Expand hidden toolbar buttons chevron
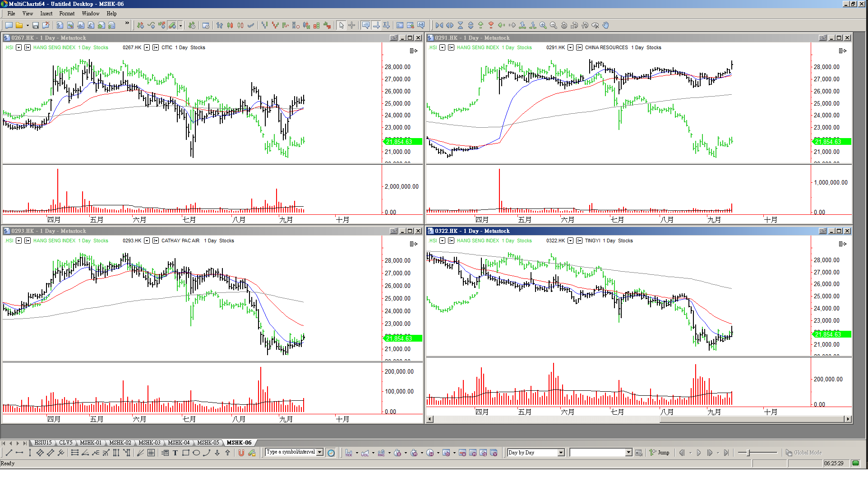The height and width of the screenshot is (477, 868). 127,23
